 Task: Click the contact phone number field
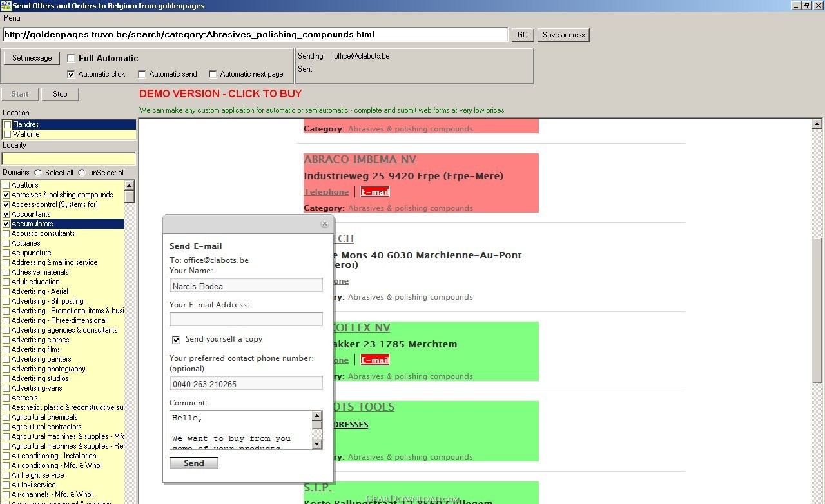246,383
